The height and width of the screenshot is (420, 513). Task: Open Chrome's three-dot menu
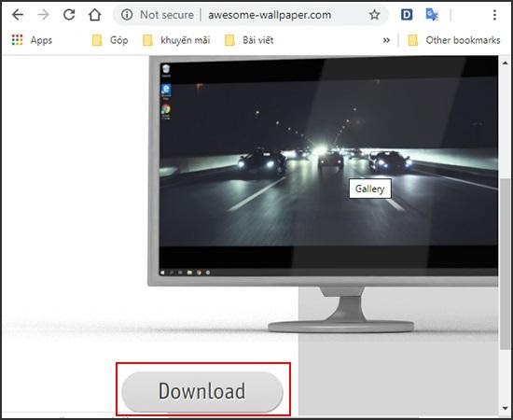[x=494, y=15]
